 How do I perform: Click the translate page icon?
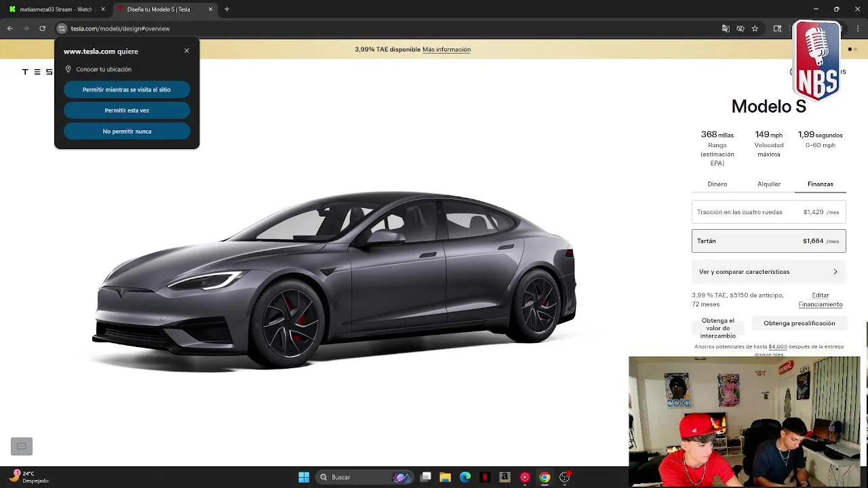[x=726, y=28]
